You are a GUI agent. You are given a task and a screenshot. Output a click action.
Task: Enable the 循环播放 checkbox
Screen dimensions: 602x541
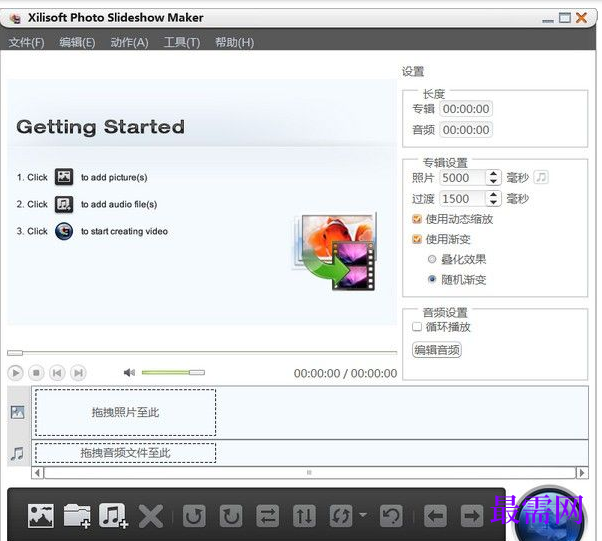417,327
